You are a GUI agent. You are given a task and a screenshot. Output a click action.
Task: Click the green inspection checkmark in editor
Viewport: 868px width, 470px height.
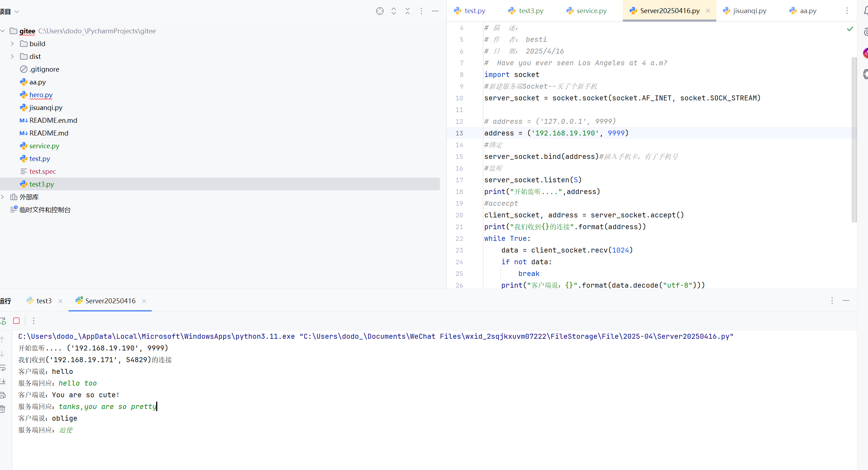click(x=850, y=29)
